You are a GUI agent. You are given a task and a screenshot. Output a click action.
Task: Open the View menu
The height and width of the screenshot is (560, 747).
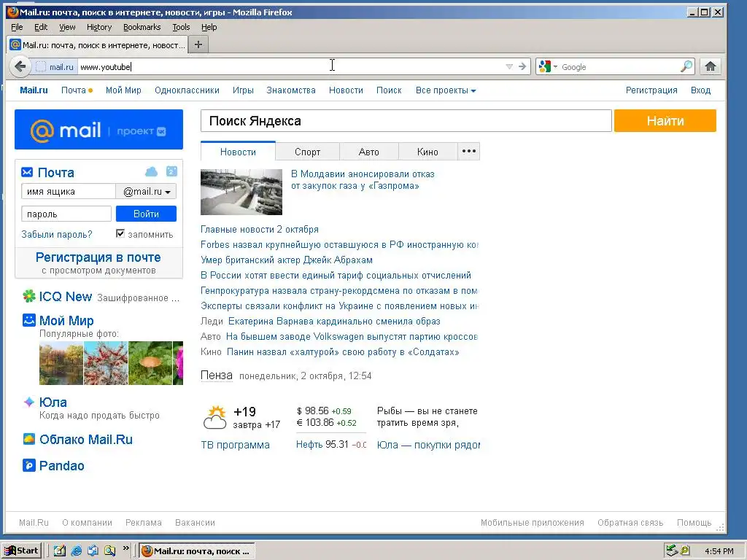67,27
